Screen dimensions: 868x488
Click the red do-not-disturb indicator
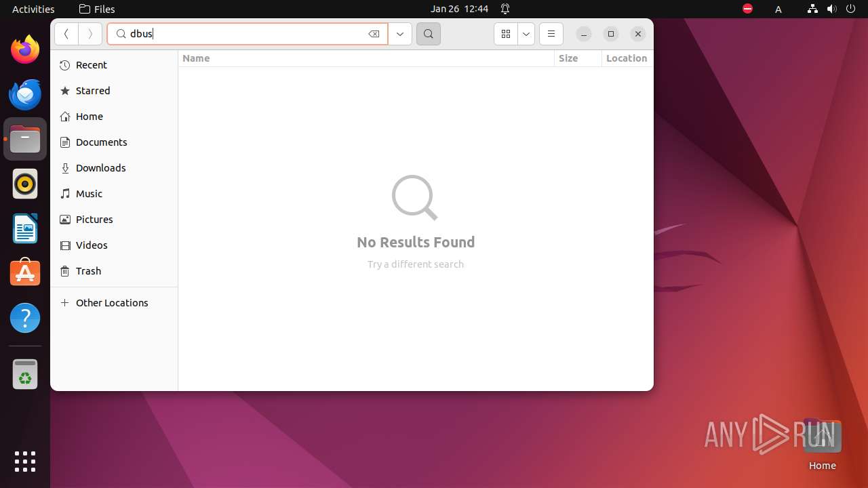pos(747,9)
